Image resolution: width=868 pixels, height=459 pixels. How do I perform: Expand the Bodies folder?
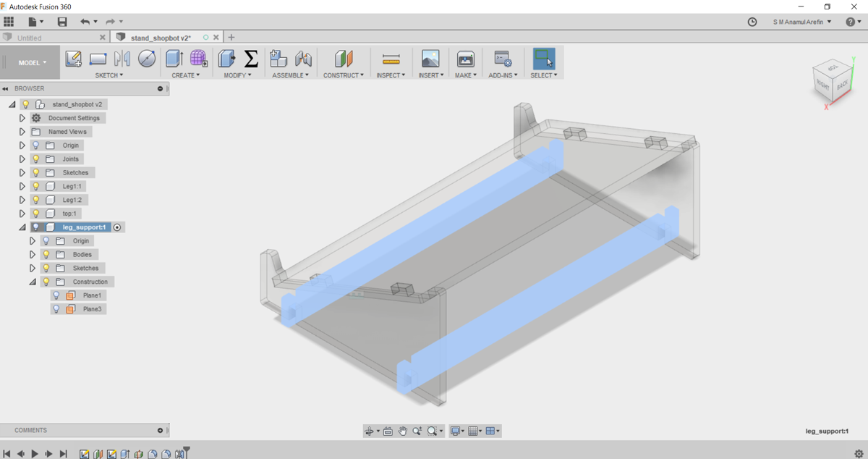pyautogui.click(x=33, y=255)
